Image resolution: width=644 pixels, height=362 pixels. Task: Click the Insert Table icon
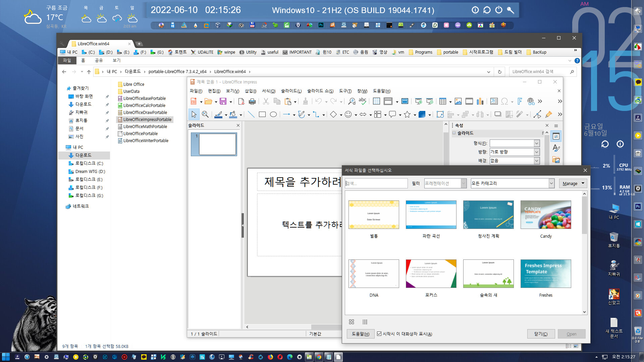(x=443, y=101)
